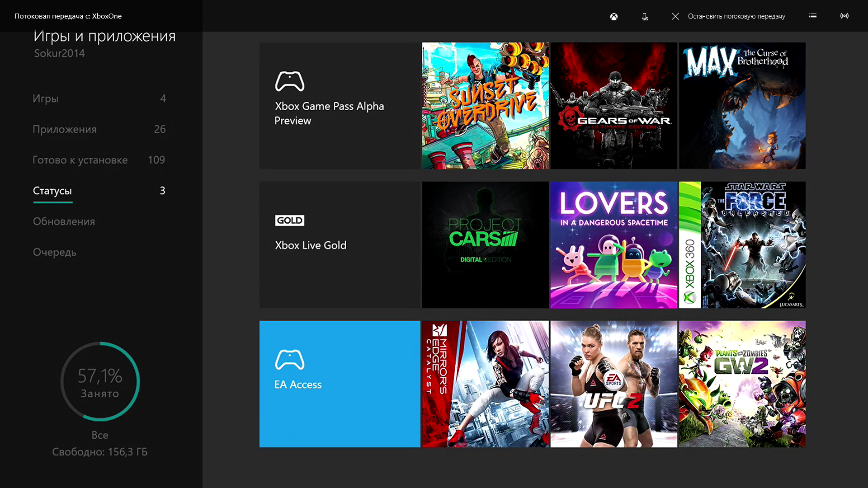Click the 57,1% storage usage ring
This screenshot has width=868, height=488.
point(100,381)
